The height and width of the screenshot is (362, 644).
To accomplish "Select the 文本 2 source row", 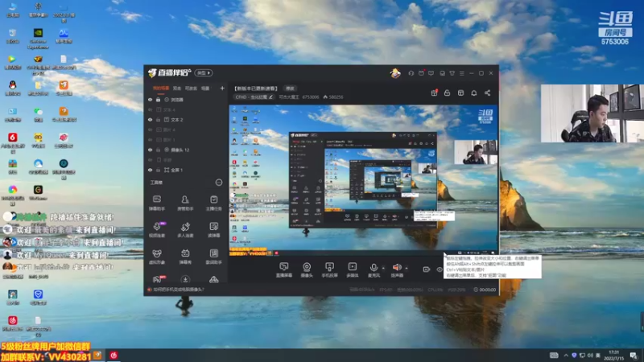I will point(187,120).
